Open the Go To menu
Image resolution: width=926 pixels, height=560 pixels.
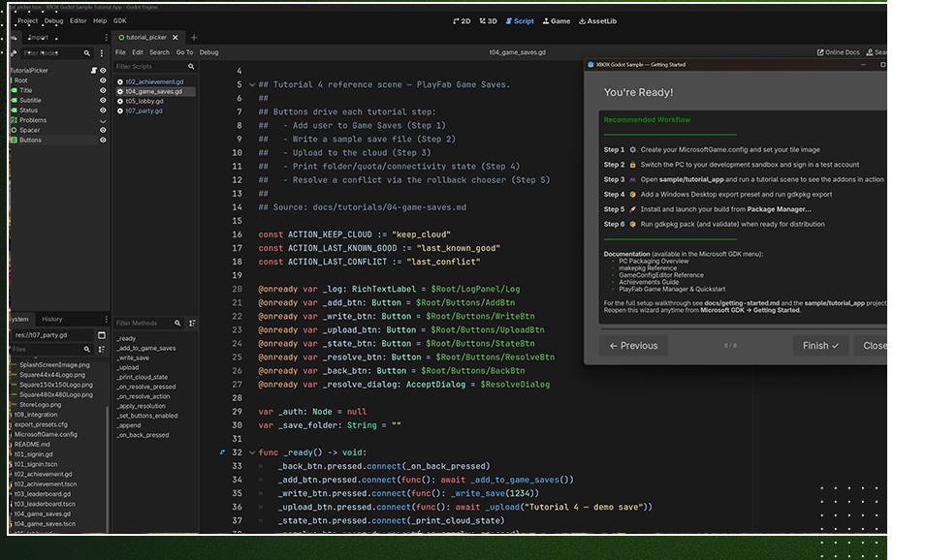[184, 52]
